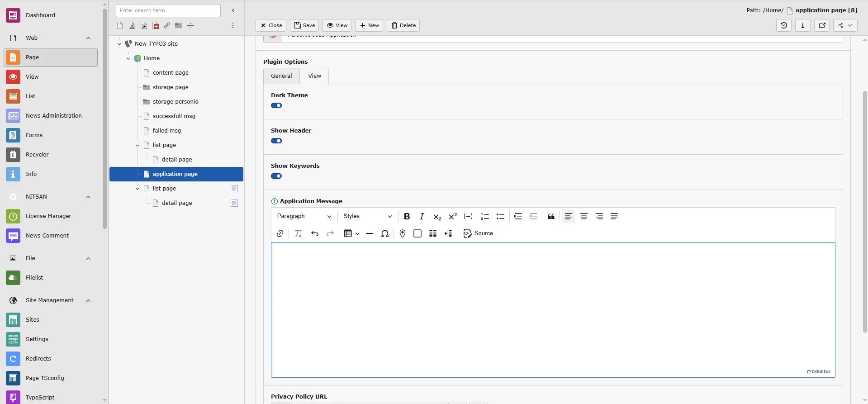This screenshot has width=868, height=404.
Task: Insert a link in Application Message
Action: [x=280, y=233]
